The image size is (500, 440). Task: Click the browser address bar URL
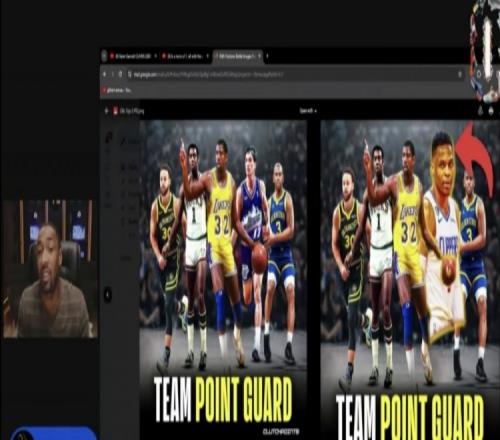point(208,74)
